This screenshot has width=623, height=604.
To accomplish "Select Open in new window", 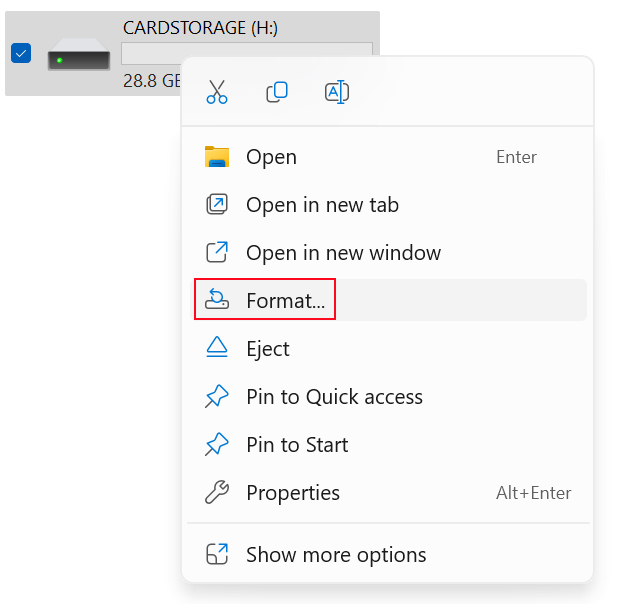I will [343, 253].
